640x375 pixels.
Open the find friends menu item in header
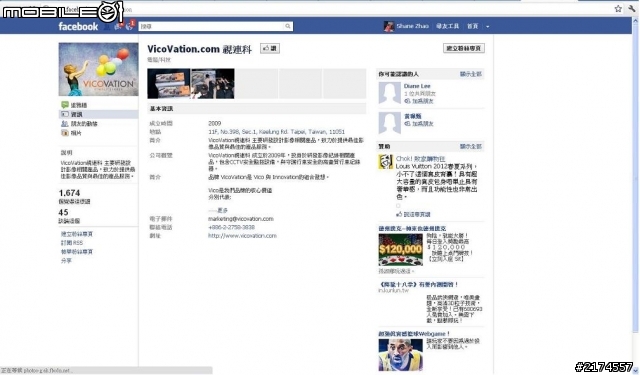(x=447, y=26)
